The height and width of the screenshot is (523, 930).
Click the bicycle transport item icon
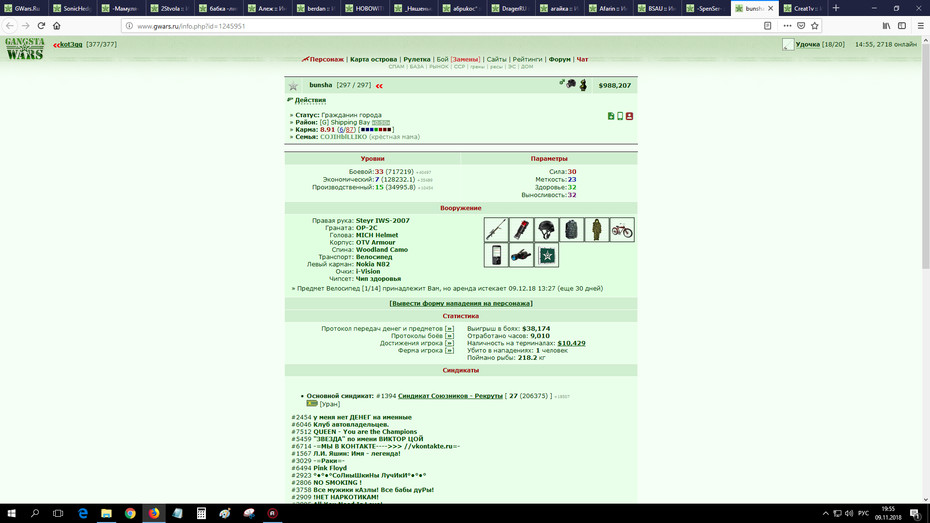(622, 229)
